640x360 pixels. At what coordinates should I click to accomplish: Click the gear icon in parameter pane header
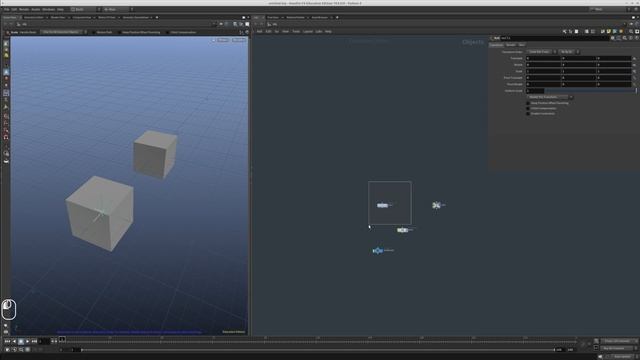click(613, 38)
